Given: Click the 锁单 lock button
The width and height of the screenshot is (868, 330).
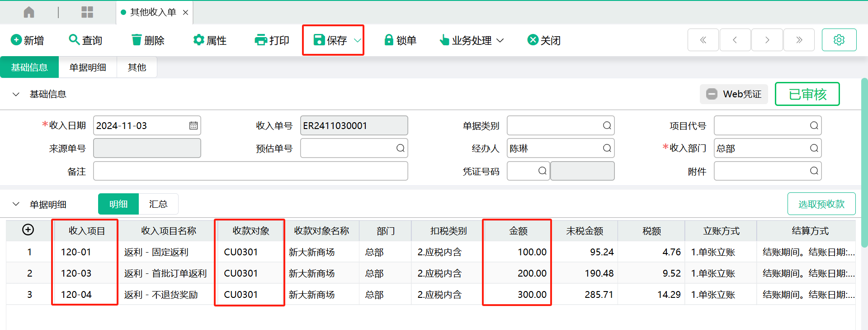Looking at the screenshot, I should [x=400, y=40].
